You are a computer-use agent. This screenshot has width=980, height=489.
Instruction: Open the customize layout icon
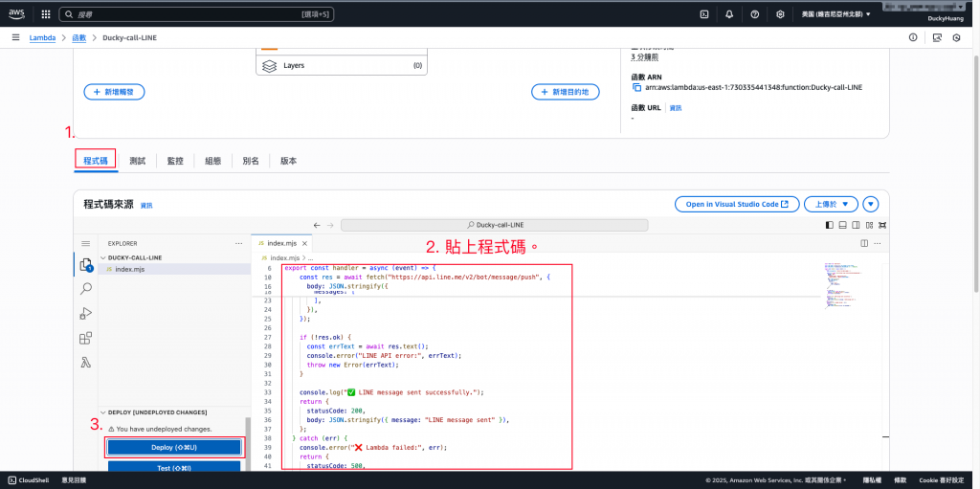click(x=870, y=225)
